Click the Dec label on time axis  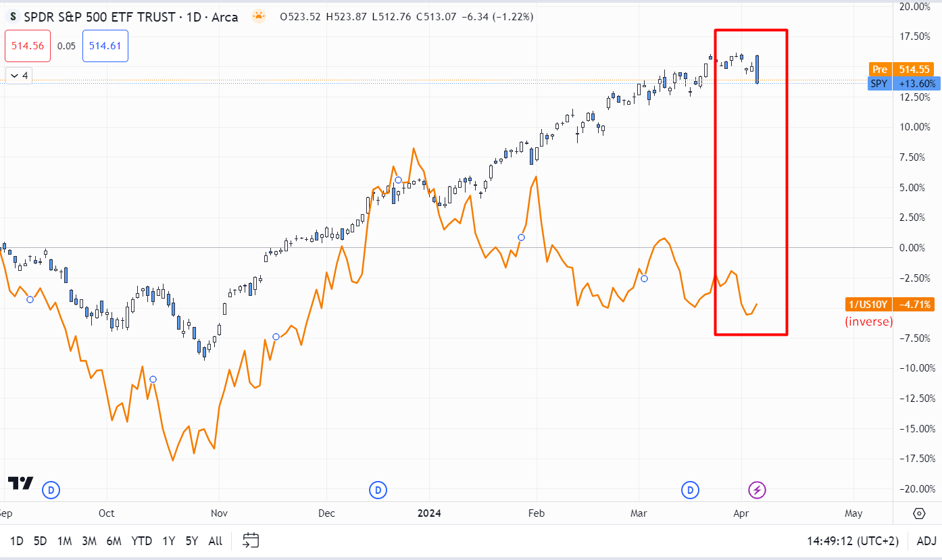click(x=326, y=513)
